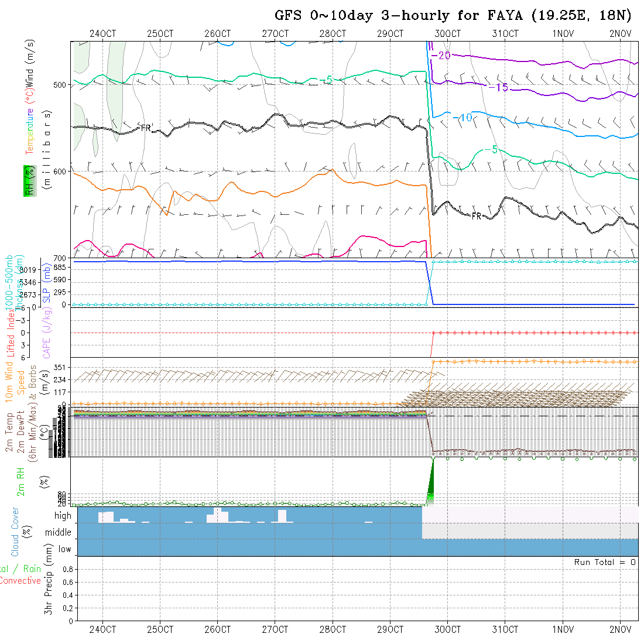
Task: Click the FR freezing-level label near 25OCT
Action: point(147,128)
